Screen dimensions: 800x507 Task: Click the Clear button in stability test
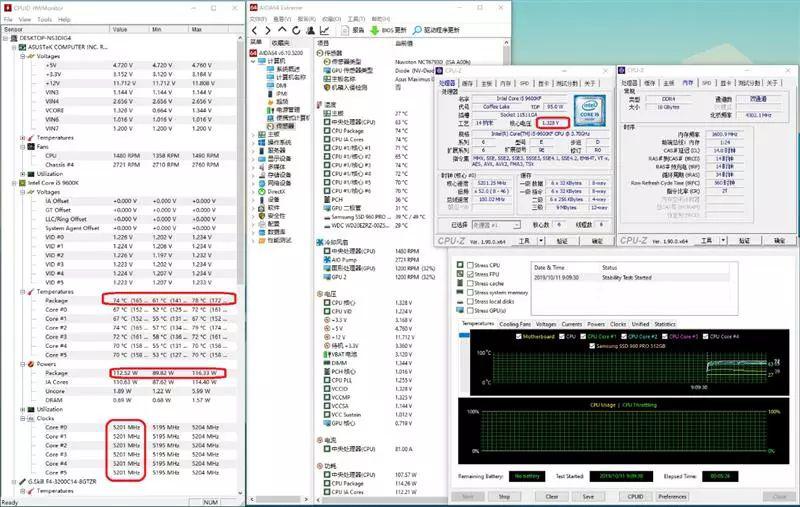552,496
